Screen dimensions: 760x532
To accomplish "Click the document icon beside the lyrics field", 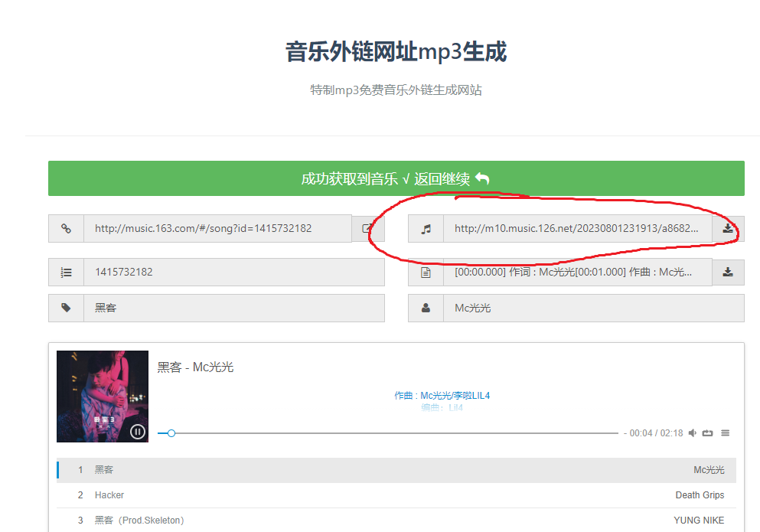I will pyautogui.click(x=426, y=272).
